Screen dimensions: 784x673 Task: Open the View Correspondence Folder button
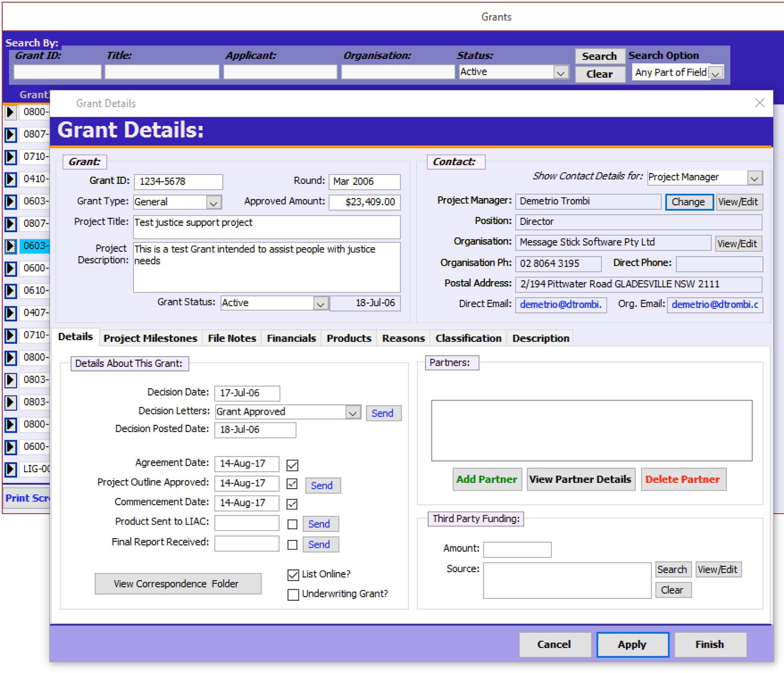tap(178, 584)
